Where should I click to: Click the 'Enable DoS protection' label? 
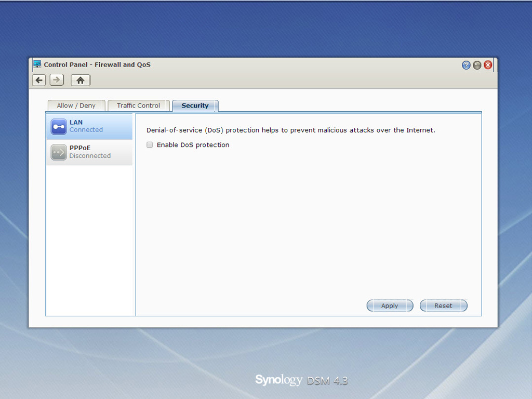[x=193, y=145]
